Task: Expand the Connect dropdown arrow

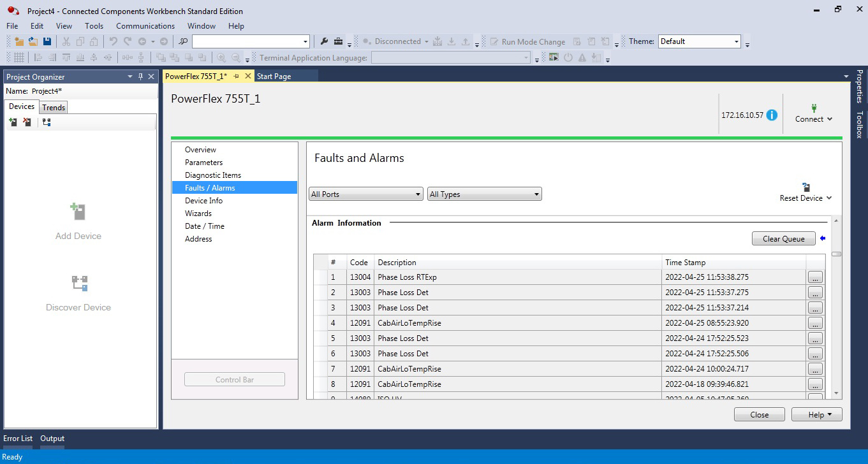Action: pyautogui.click(x=830, y=119)
